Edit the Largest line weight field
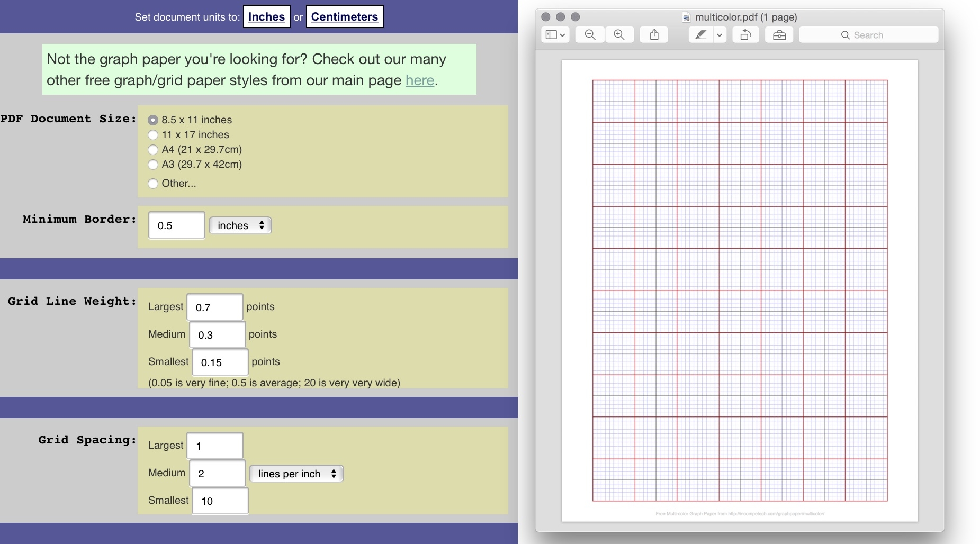Screen dimensions: 980x544 [x=215, y=307]
